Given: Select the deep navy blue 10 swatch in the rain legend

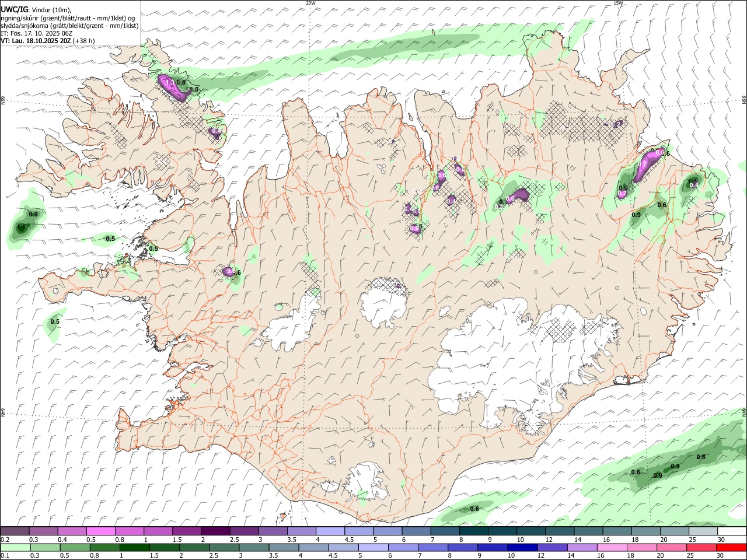Looking at the screenshot, I should tap(522, 547).
